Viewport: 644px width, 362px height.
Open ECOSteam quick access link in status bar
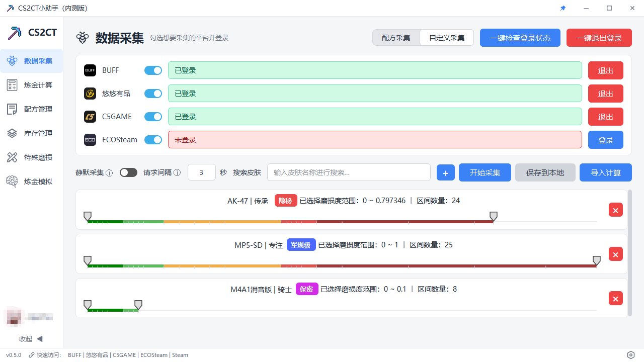pos(153,355)
